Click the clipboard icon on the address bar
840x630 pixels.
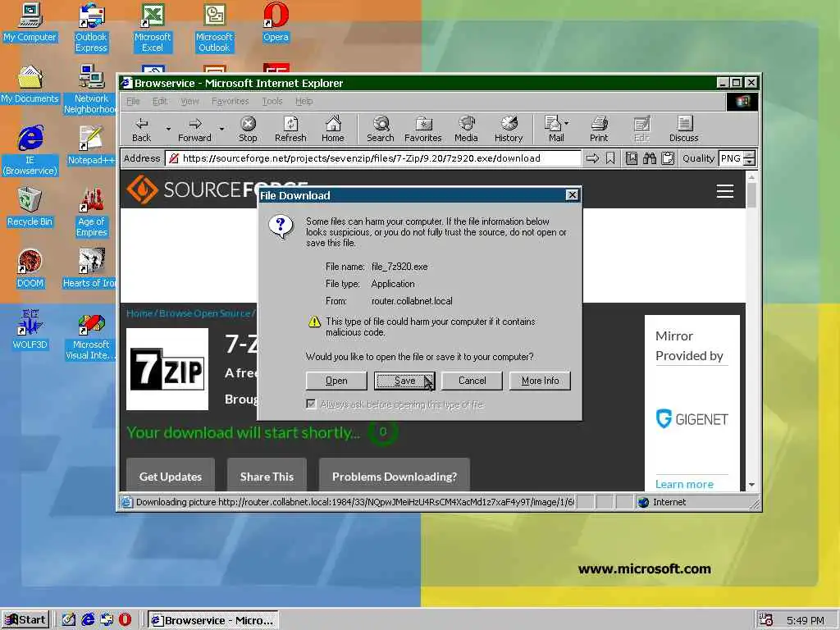(668, 158)
